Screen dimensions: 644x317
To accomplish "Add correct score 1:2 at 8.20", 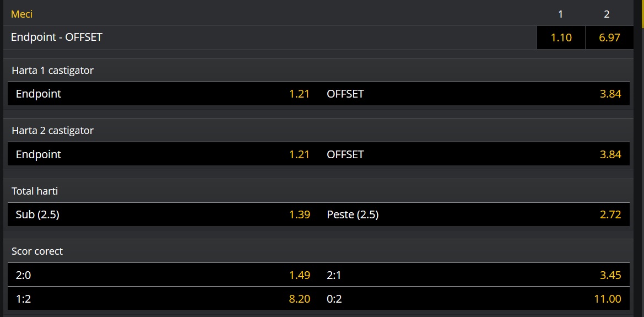I will coord(163,299).
